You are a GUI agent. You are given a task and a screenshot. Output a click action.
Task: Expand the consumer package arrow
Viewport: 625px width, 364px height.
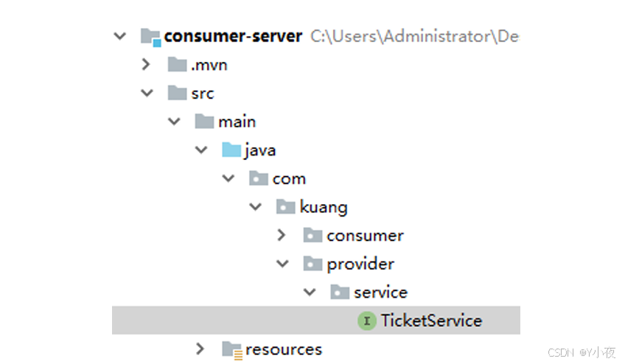[282, 236]
